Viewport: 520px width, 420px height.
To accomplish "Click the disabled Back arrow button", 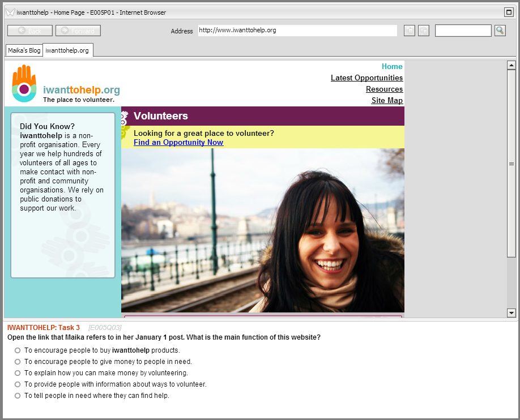I will (x=30, y=31).
